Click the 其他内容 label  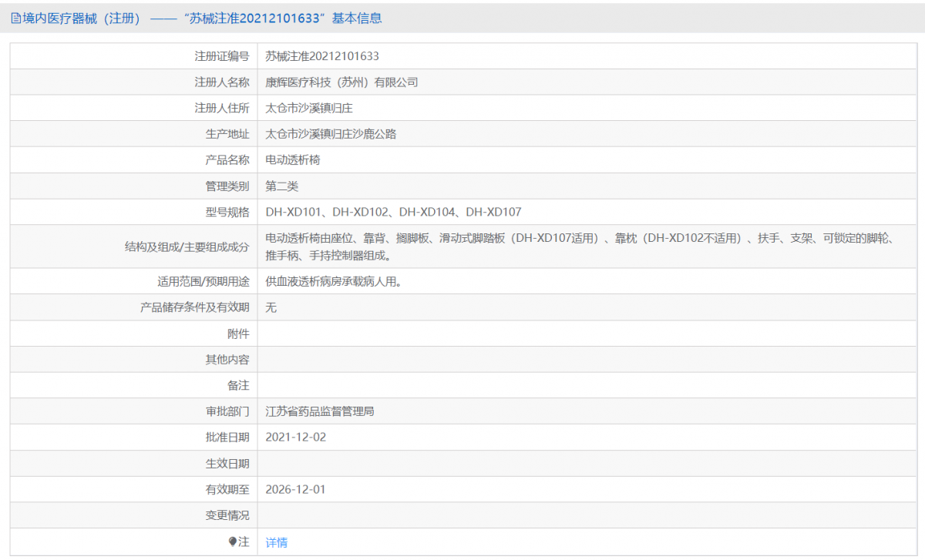[227, 360]
